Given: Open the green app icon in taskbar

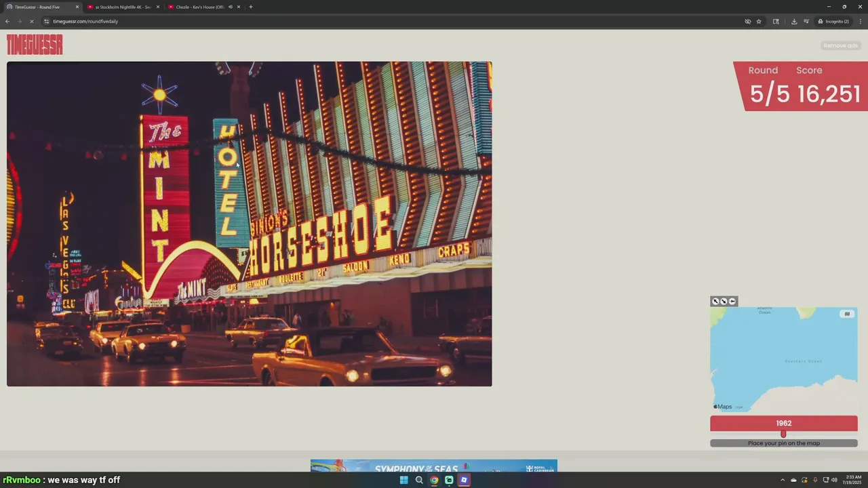Looking at the screenshot, I should (x=449, y=480).
